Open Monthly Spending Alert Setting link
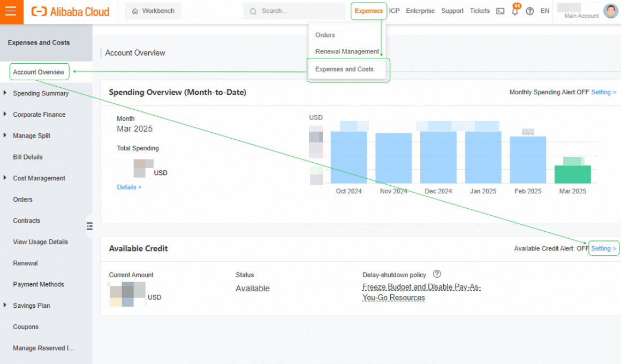 pyautogui.click(x=603, y=92)
